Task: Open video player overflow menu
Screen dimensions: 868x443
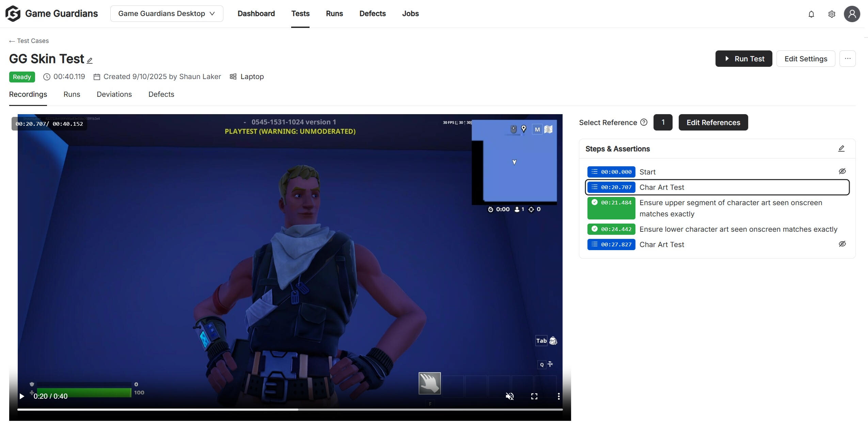Action: click(558, 396)
